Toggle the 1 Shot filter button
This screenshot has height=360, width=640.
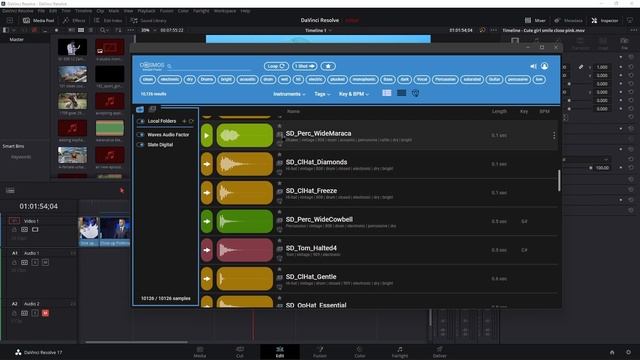point(304,66)
